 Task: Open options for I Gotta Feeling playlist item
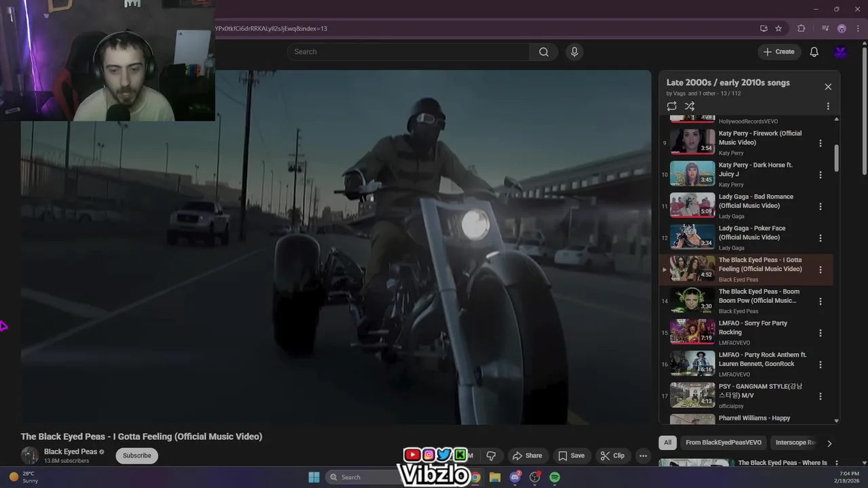[821, 270]
